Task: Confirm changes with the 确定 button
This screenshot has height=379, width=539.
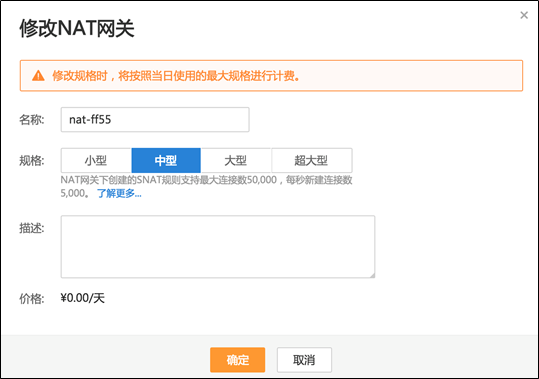Action: pos(238,360)
